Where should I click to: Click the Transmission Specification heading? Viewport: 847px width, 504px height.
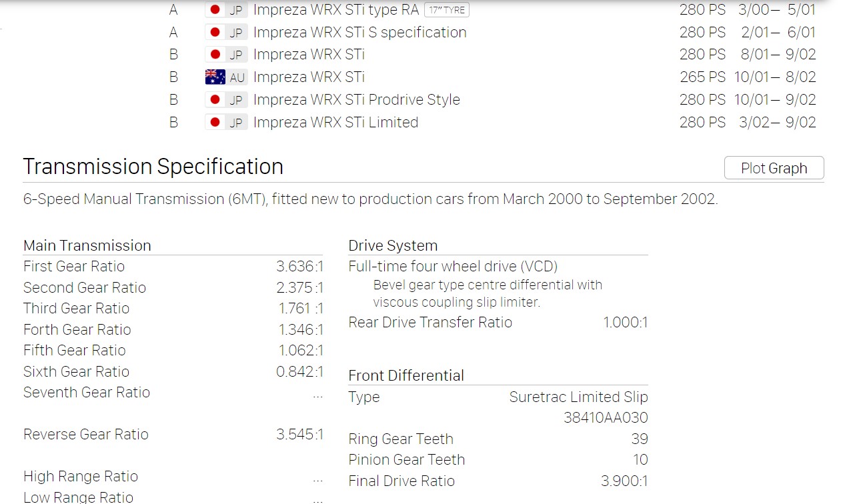click(x=153, y=167)
